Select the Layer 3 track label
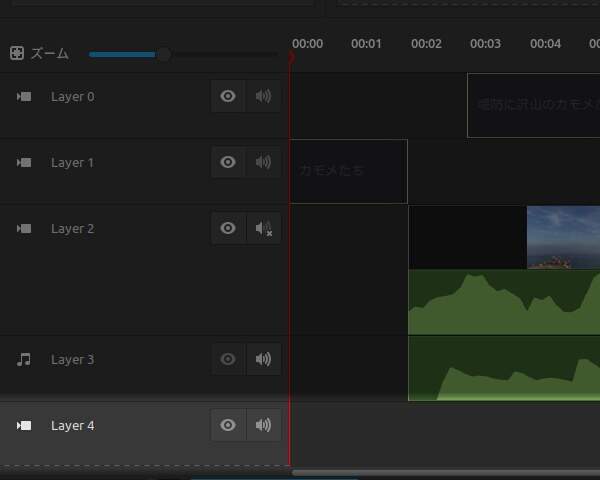Viewport: 600px width, 480px height. 73,360
